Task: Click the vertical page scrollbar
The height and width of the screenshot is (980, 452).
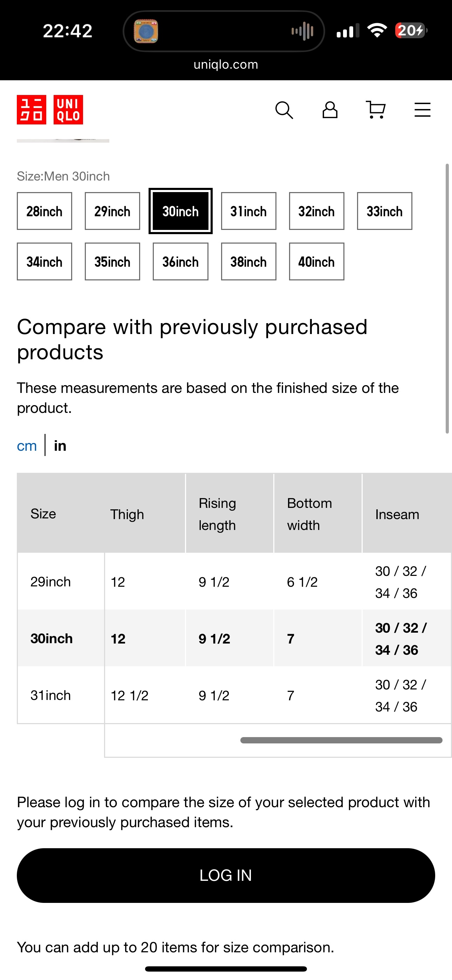Action: click(x=447, y=299)
